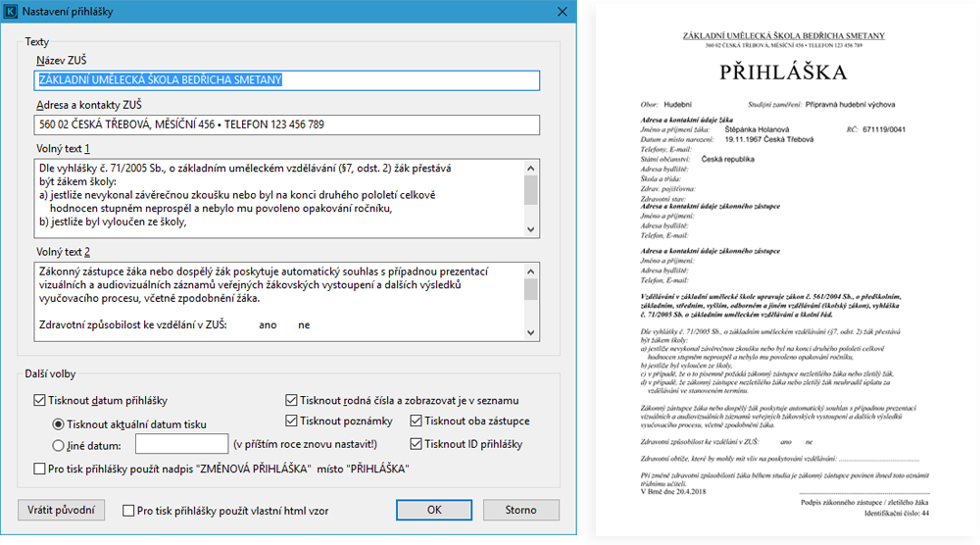This screenshot has height=545, width=980.
Task: Toggle the Tisknout ID přihlášky checkbox
Action: point(417,444)
